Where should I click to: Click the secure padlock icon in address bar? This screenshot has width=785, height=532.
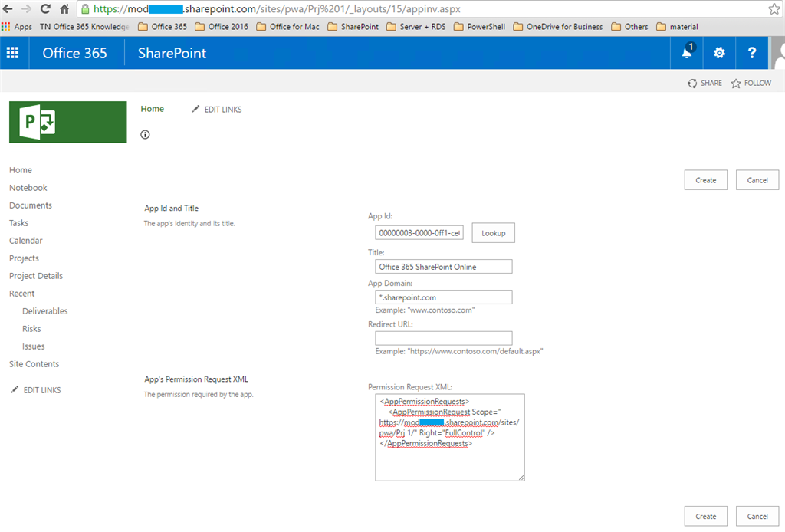(x=85, y=9)
